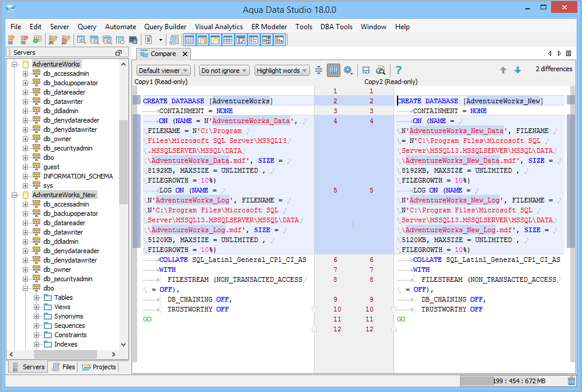Collapse the AdventureWorks database node
The height and width of the screenshot is (392, 582).
(x=15, y=64)
